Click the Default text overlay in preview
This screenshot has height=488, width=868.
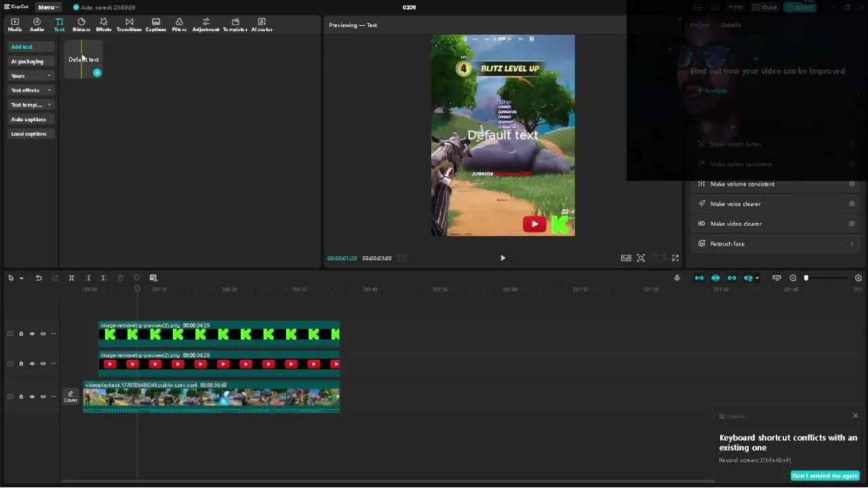(x=502, y=135)
